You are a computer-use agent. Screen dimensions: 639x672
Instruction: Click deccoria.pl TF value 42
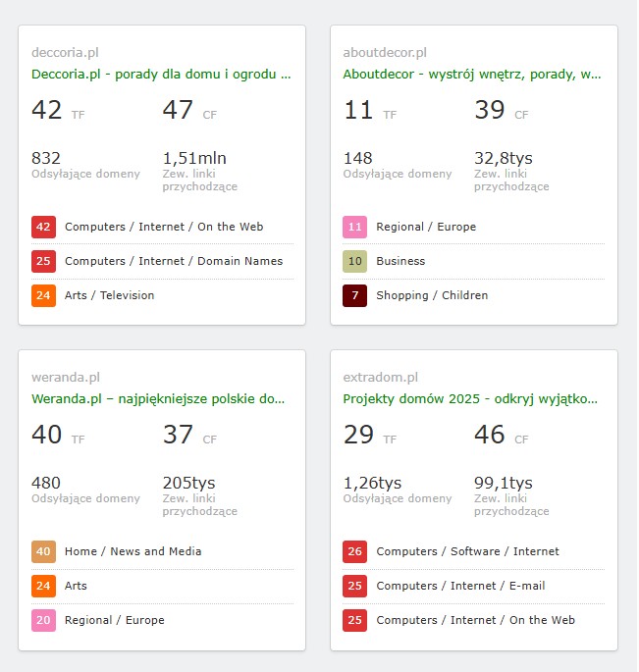coord(47,110)
